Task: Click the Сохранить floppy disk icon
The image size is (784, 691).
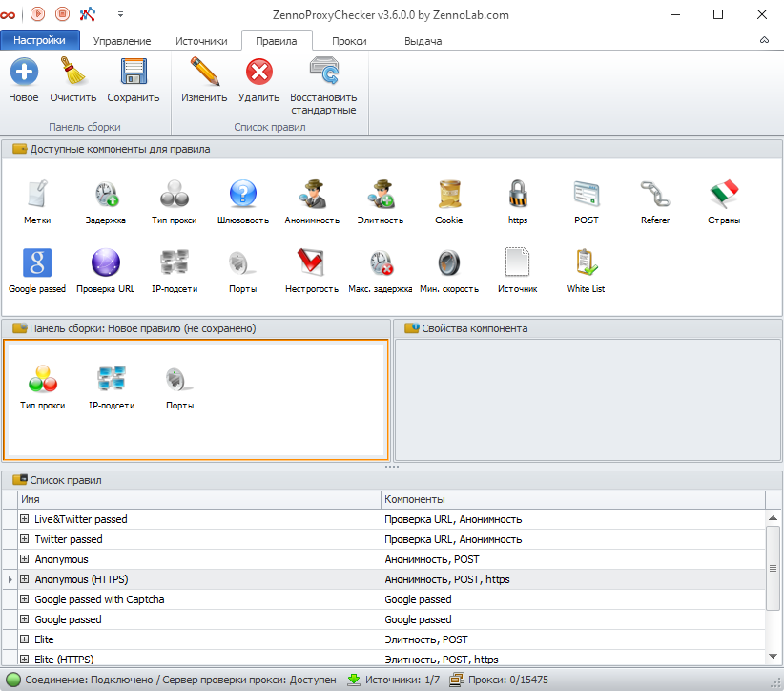Action: [133, 73]
